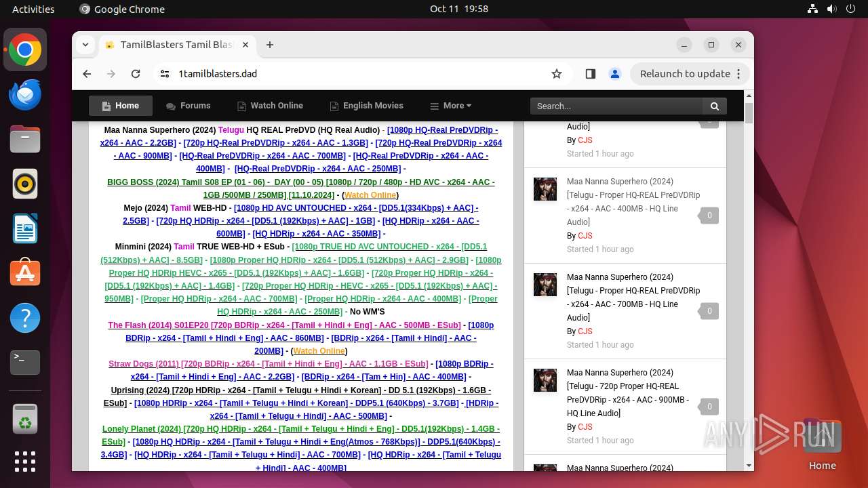The image size is (868, 488).
Task: Open the sidebar 700MB HQ Line Audio topic
Action: click(633, 298)
